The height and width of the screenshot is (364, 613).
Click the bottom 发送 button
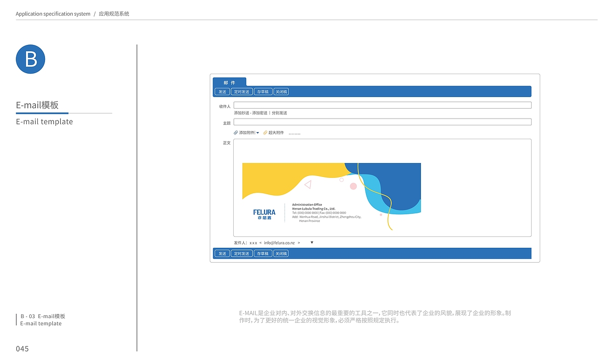222,254
